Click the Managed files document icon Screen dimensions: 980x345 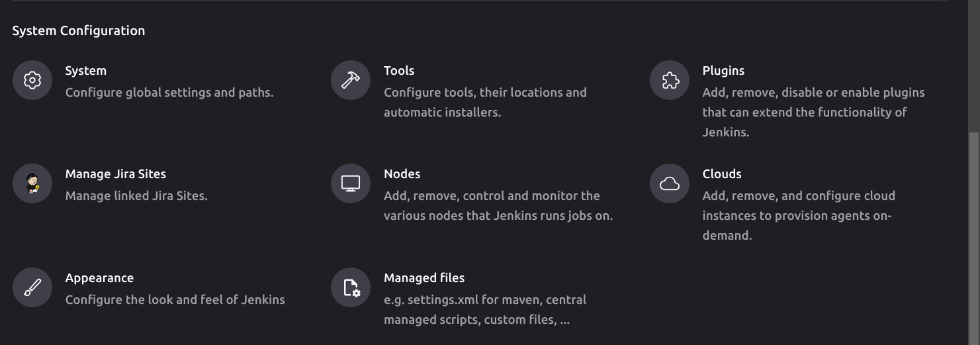[x=351, y=287]
